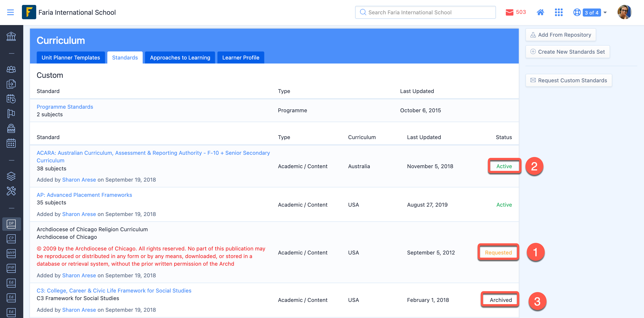The image size is (644, 318).
Task: Open the user profile avatar
Action: click(624, 12)
